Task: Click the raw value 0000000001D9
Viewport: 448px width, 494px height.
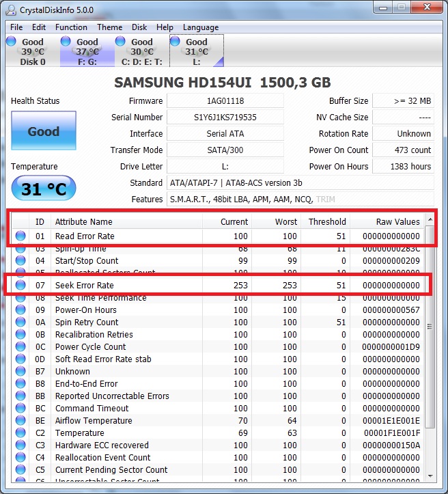Action: point(391,347)
